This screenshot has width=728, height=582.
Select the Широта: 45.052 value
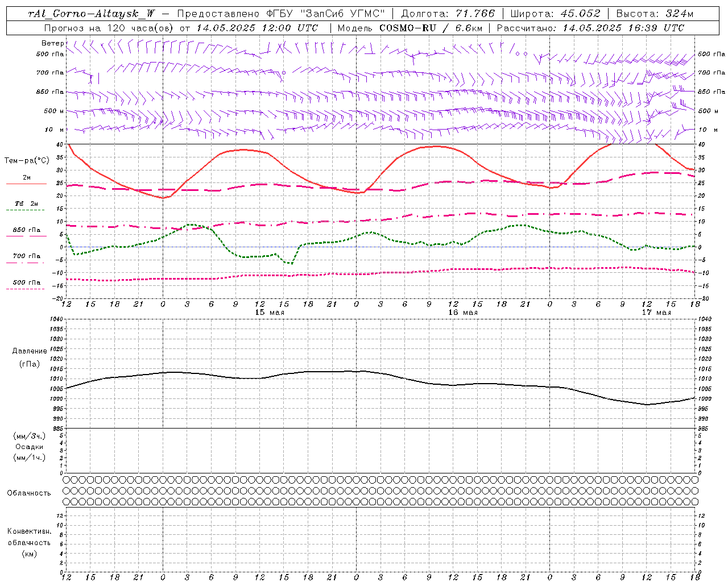tap(555, 14)
